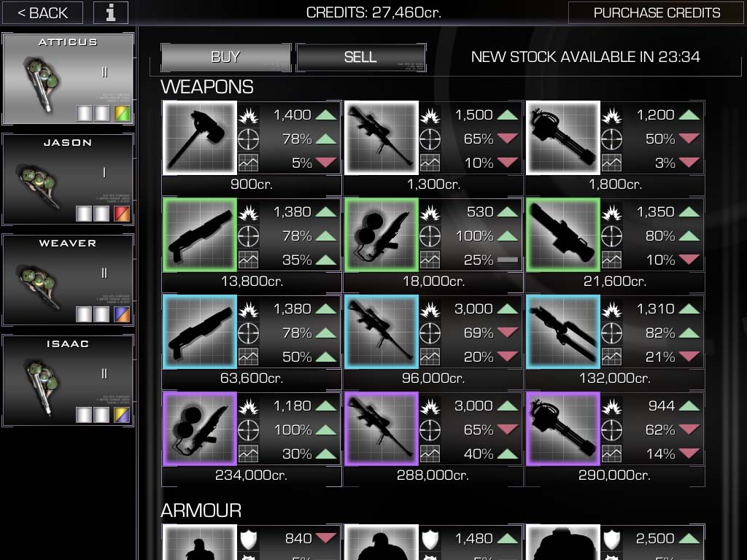This screenshot has height=560, width=747.
Task: Click Jason's red-orange equipment slot
Action: [122, 214]
